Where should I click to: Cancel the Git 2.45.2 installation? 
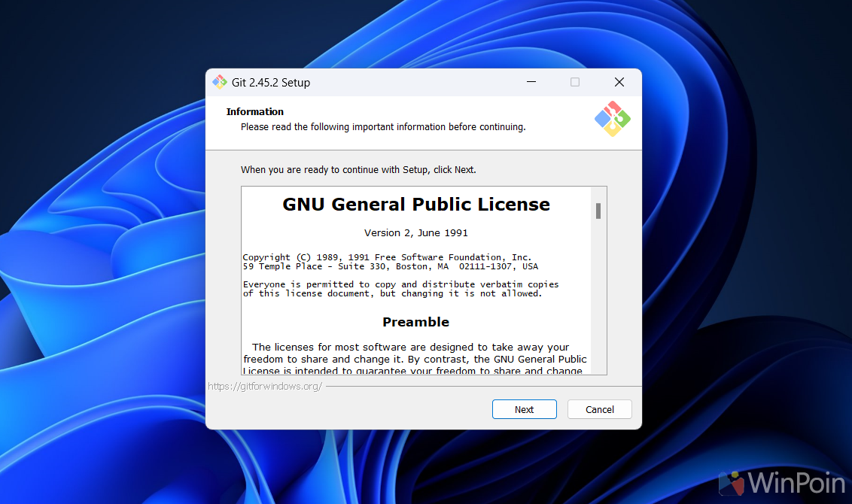(x=599, y=409)
